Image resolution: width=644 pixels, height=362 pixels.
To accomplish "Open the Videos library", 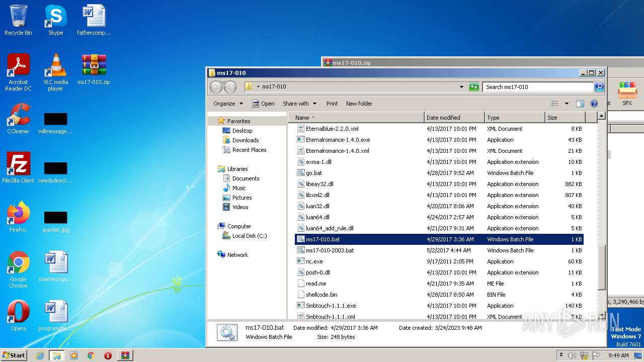I will click(240, 207).
